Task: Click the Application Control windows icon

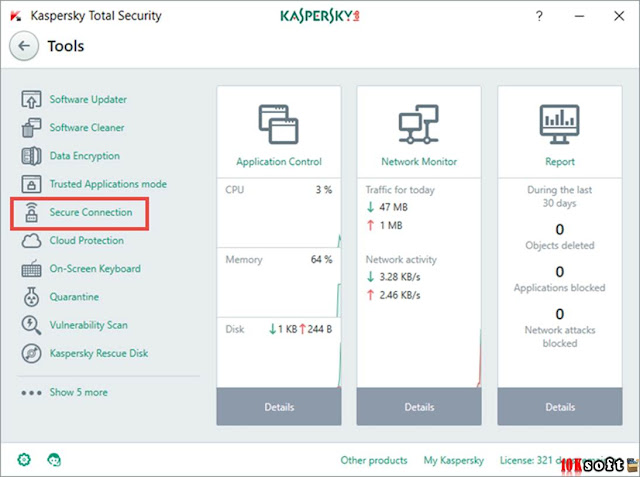Action: coord(279,124)
